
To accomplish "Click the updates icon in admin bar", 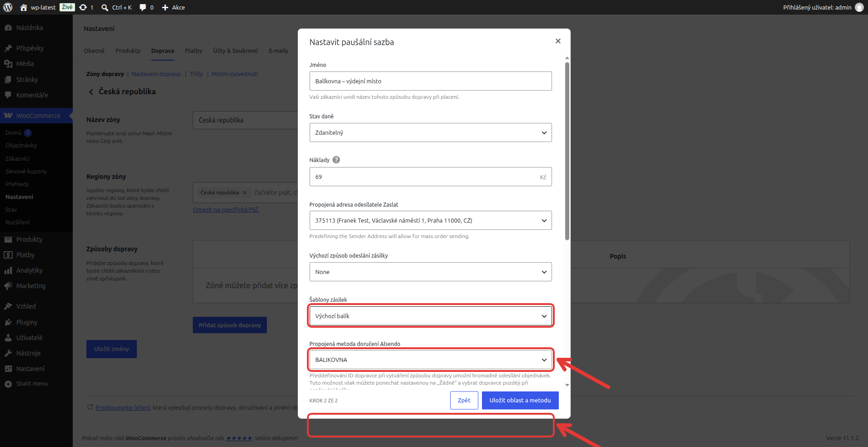I will pyautogui.click(x=83, y=7).
